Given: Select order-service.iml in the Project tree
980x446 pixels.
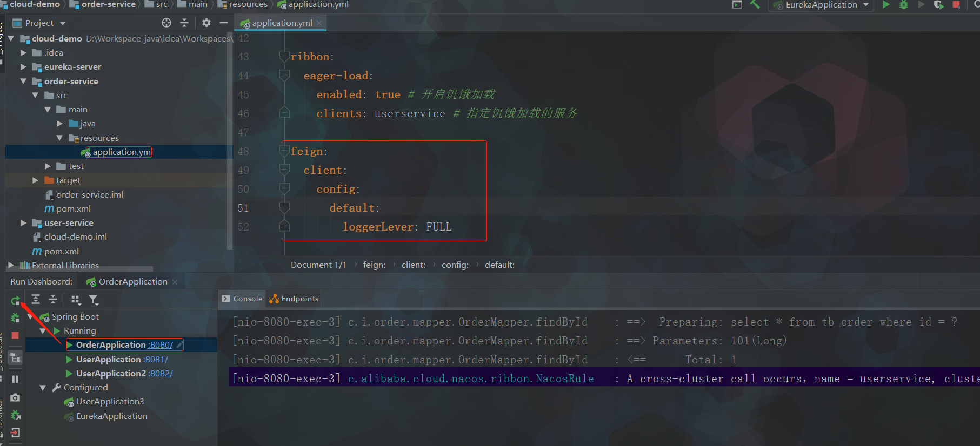Looking at the screenshot, I should 90,195.
